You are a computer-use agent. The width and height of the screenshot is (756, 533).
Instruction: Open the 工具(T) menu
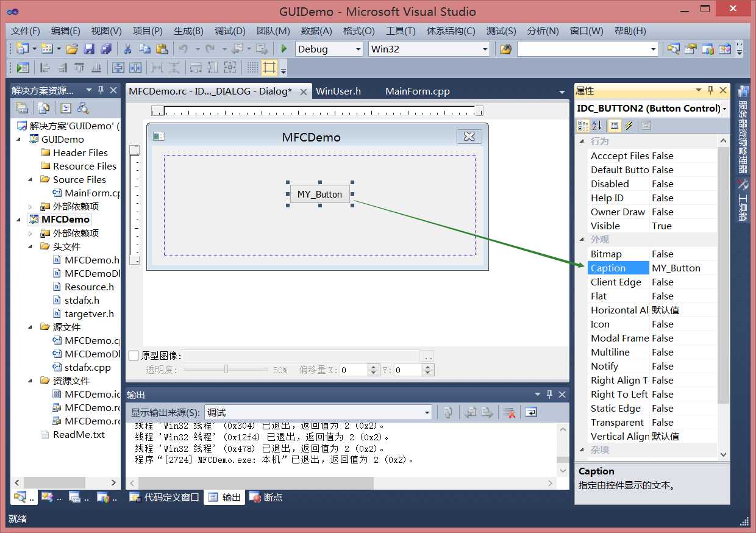(x=401, y=31)
